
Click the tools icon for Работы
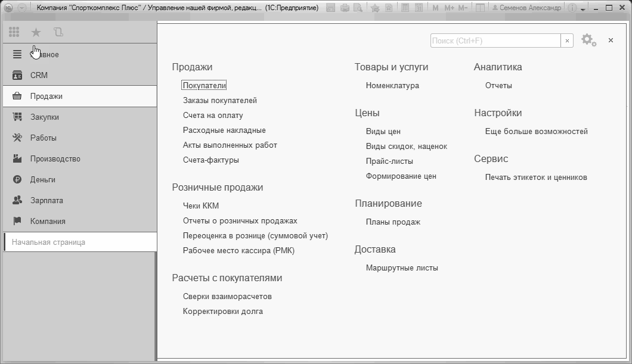point(17,138)
